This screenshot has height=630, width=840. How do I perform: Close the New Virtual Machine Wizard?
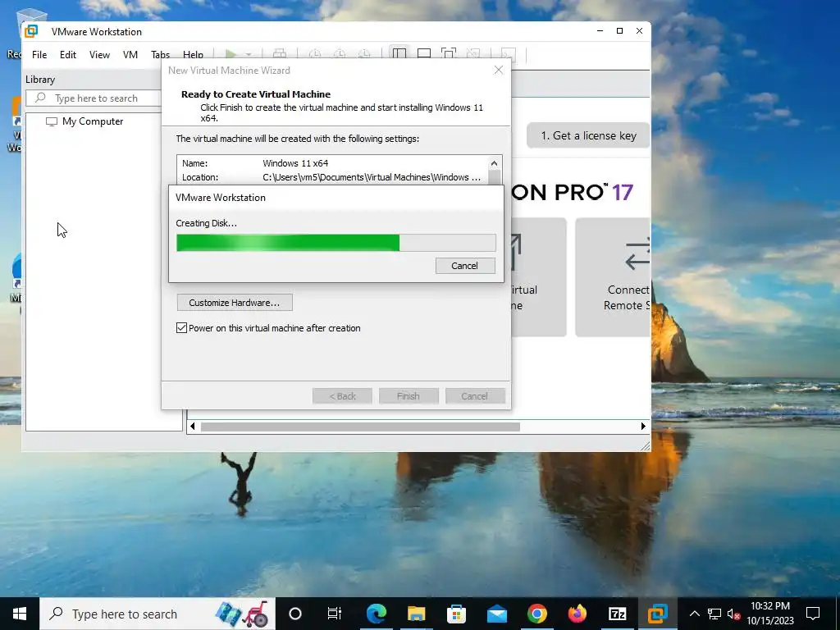coord(498,71)
